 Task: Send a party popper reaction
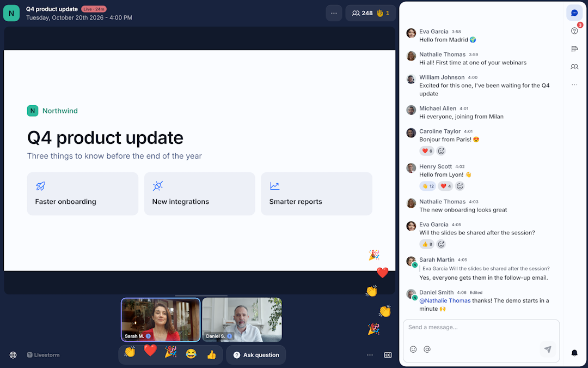click(x=170, y=352)
